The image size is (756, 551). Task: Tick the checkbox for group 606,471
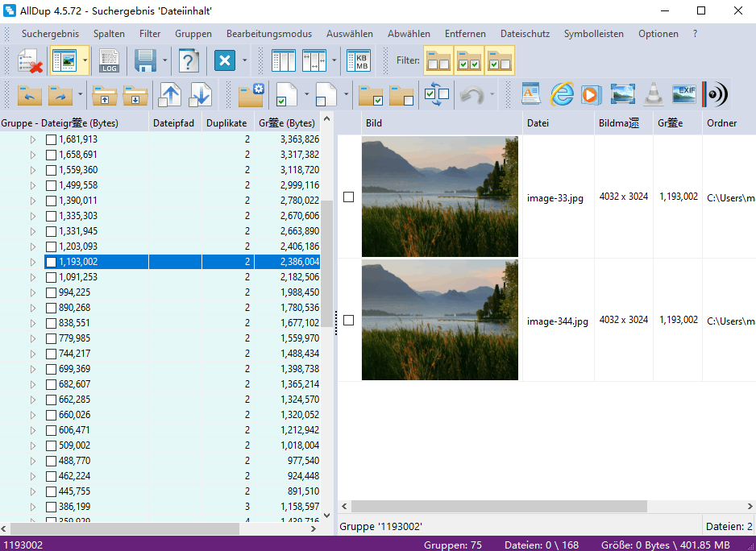click(51, 430)
